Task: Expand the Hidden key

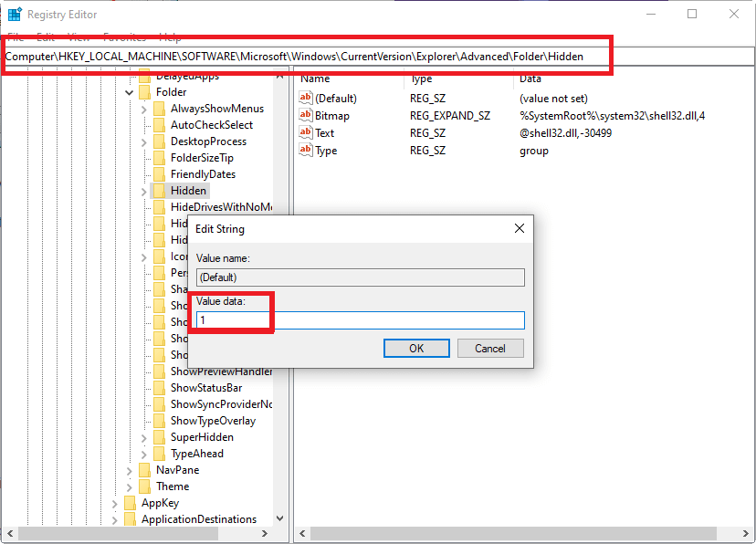Action: [x=143, y=192]
